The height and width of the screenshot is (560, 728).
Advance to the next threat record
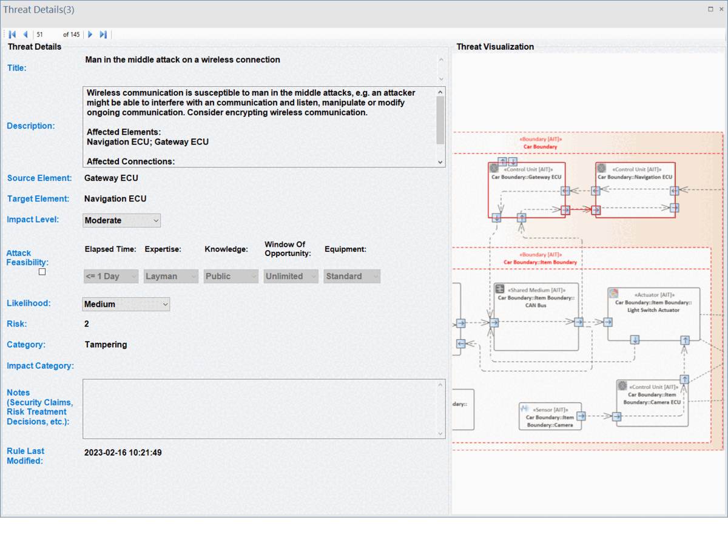[x=90, y=35]
